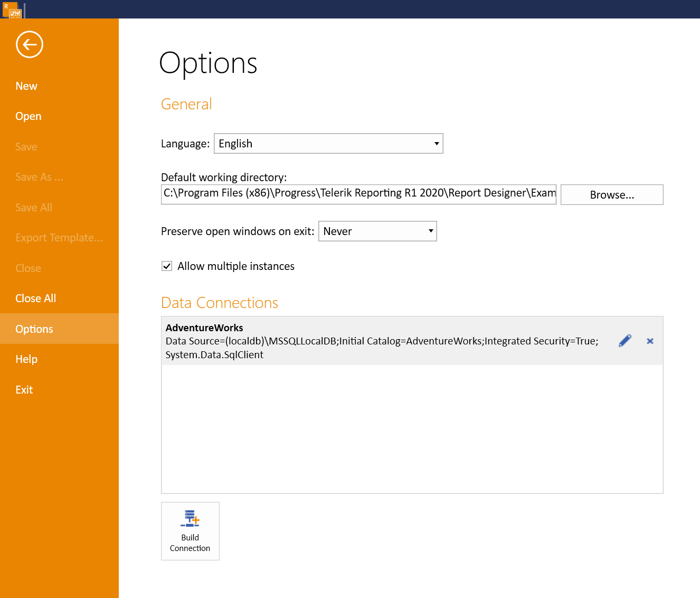Click Save All in the sidebar
The height and width of the screenshot is (598, 700).
click(33, 207)
